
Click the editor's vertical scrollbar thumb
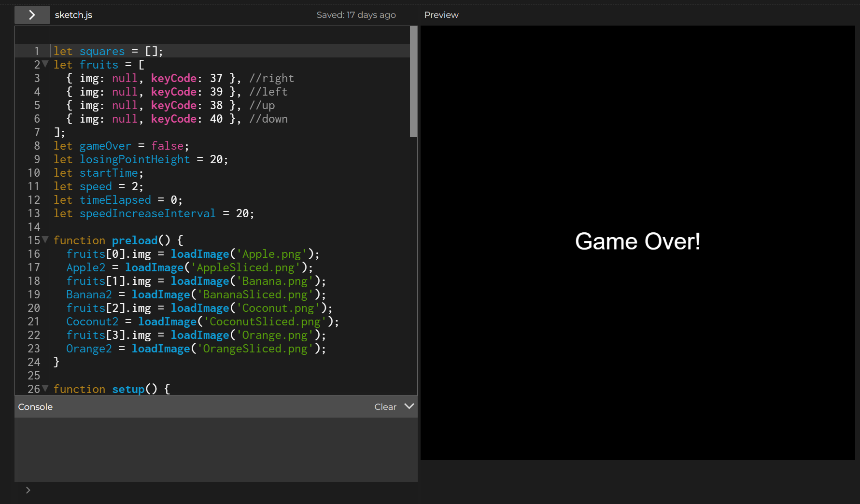pyautogui.click(x=413, y=82)
